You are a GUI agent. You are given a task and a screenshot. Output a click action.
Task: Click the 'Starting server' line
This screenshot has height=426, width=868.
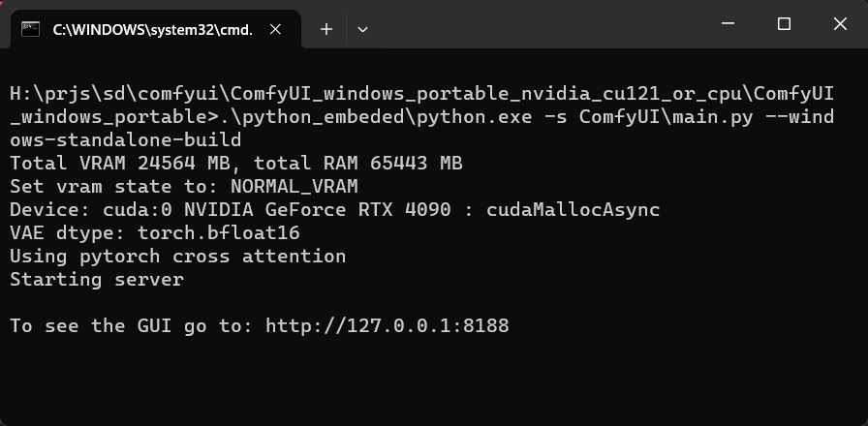[x=97, y=280]
